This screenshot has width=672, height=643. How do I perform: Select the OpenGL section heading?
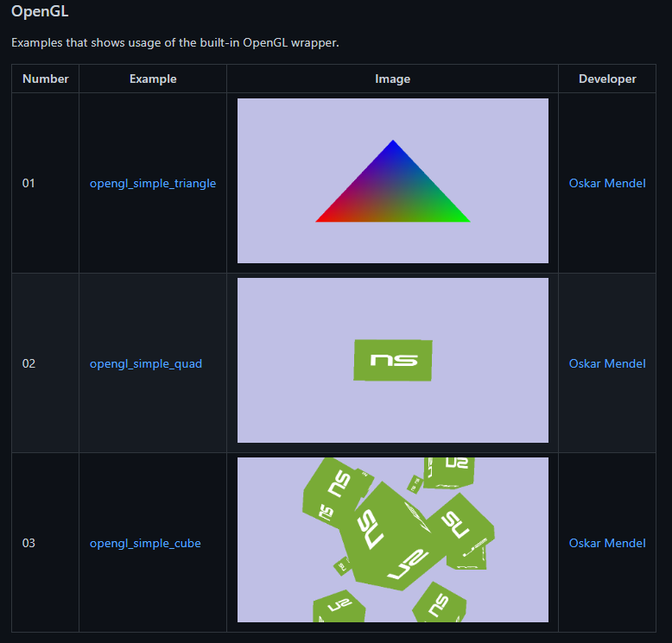click(40, 11)
